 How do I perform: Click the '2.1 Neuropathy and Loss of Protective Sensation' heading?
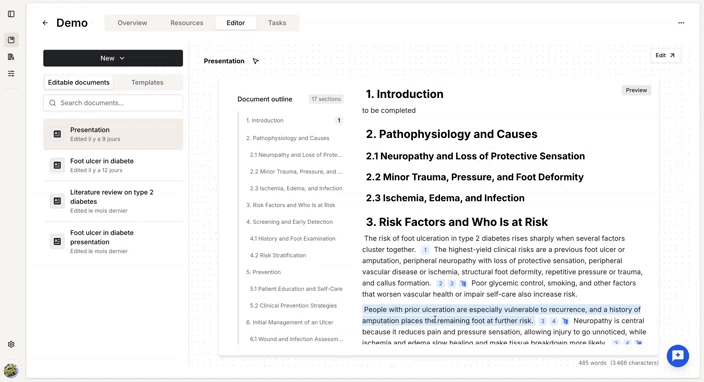(x=475, y=156)
